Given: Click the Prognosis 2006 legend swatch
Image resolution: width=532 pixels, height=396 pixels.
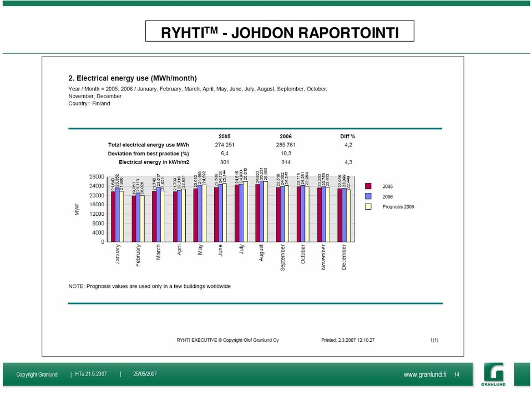Looking at the screenshot, I should (368, 206).
